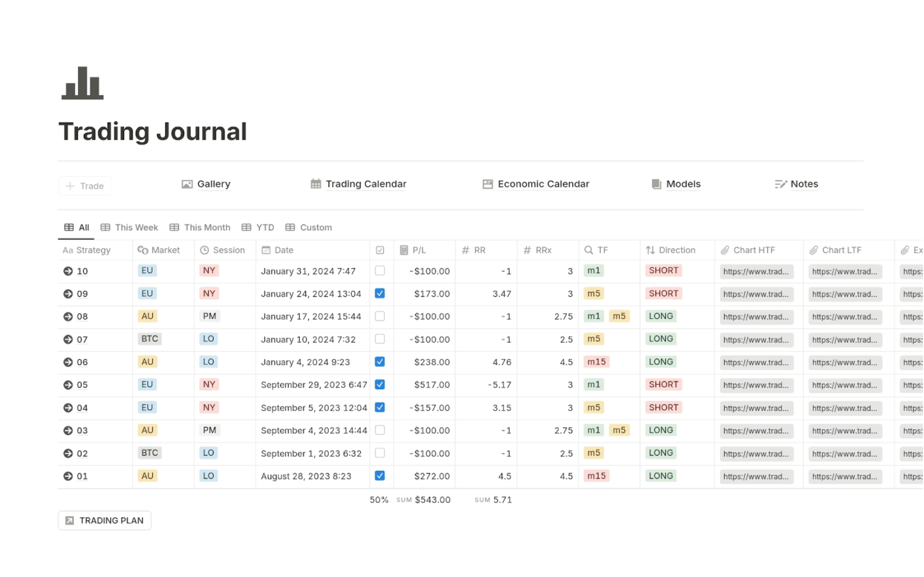Screen dimensions: 924x577
Task: Open the Chart HTF link for trade 10
Action: [756, 271]
